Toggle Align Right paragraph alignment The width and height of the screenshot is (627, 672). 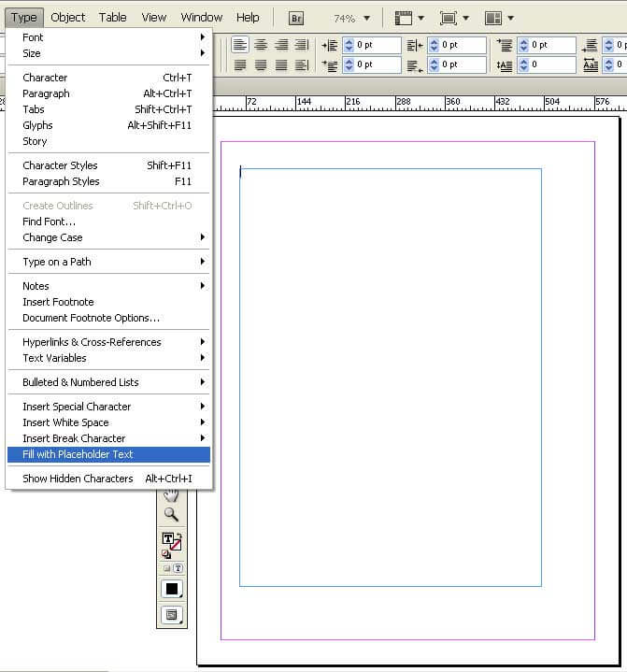click(281, 45)
